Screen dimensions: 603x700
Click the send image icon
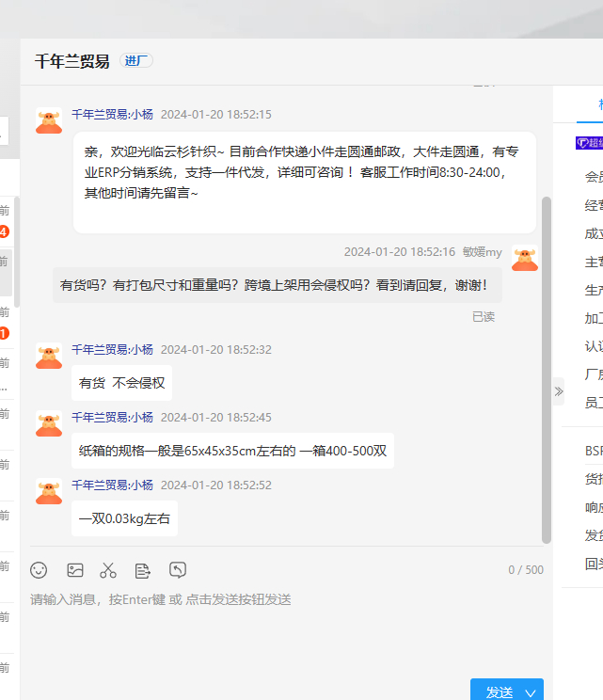tap(75, 570)
